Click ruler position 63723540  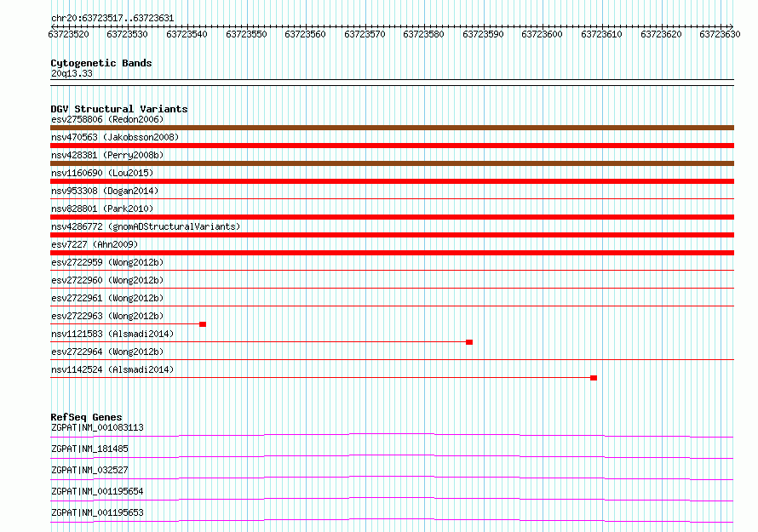[187, 34]
